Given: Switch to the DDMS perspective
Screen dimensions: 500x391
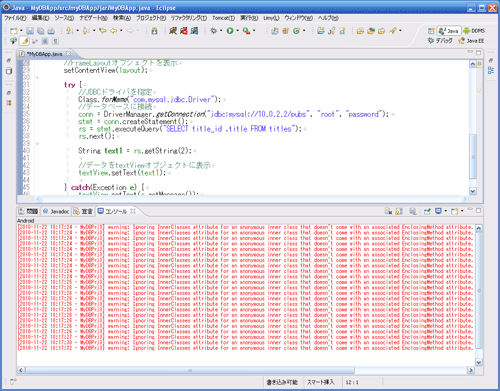Looking at the screenshot, I should (474, 31).
